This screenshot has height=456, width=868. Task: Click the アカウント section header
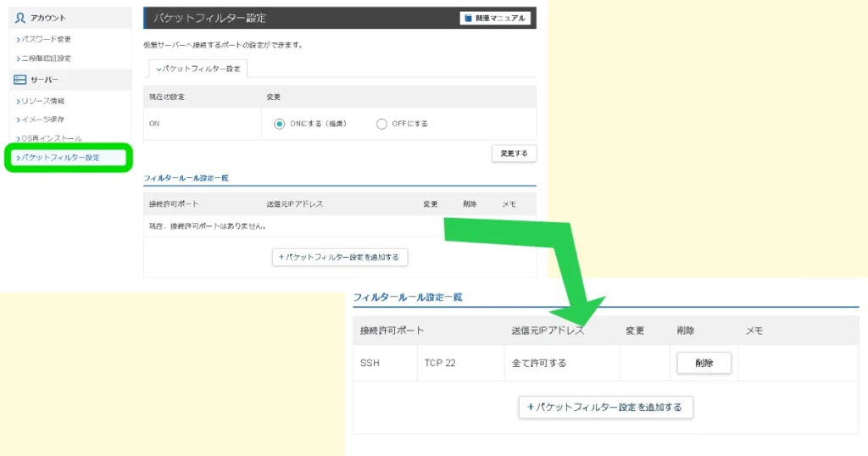pyautogui.click(x=70, y=18)
